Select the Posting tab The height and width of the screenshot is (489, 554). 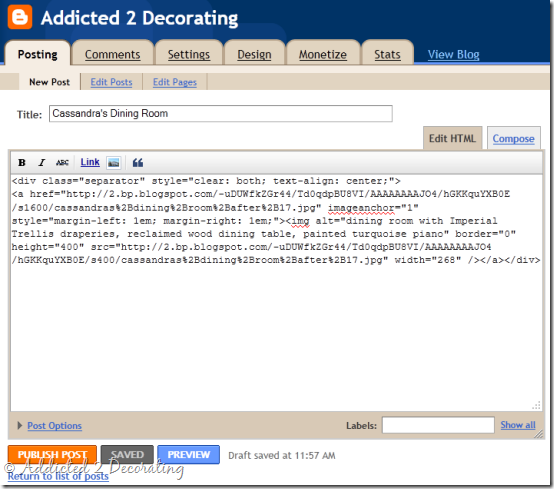coord(37,54)
